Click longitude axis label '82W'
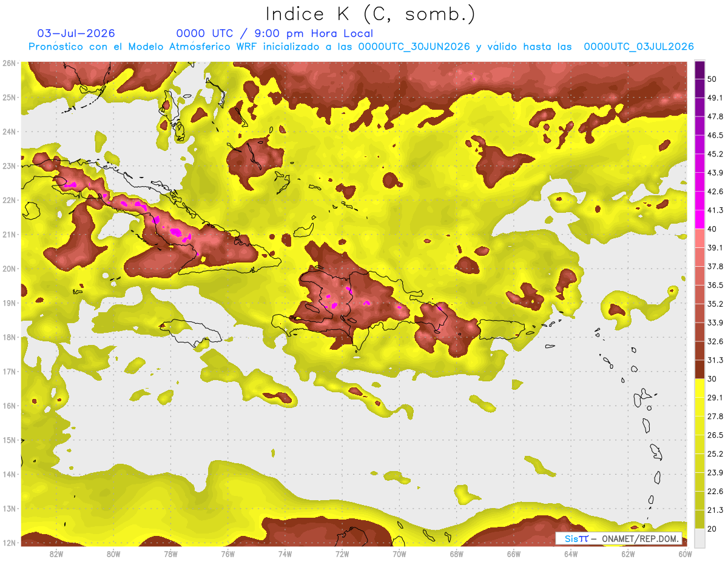Image resolution: width=728 pixels, height=562 pixels. point(56,554)
